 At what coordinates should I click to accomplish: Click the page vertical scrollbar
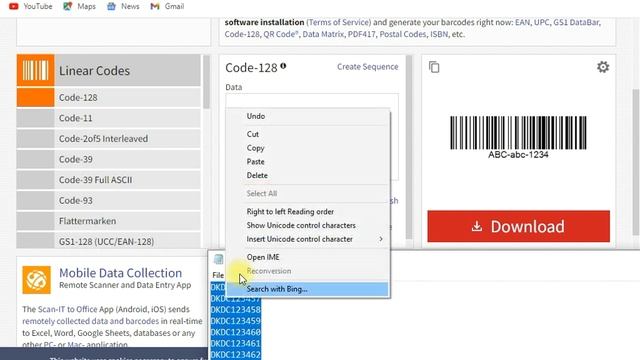(x=636, y=163)
